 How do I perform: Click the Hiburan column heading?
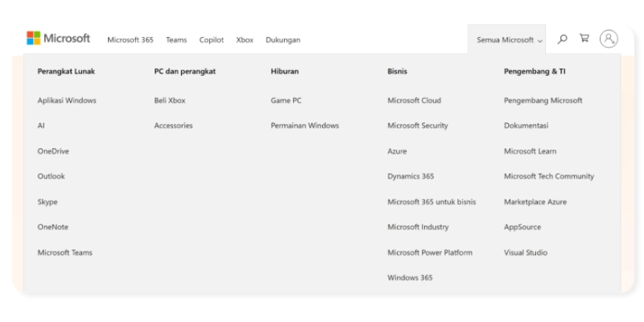point(285,72)
